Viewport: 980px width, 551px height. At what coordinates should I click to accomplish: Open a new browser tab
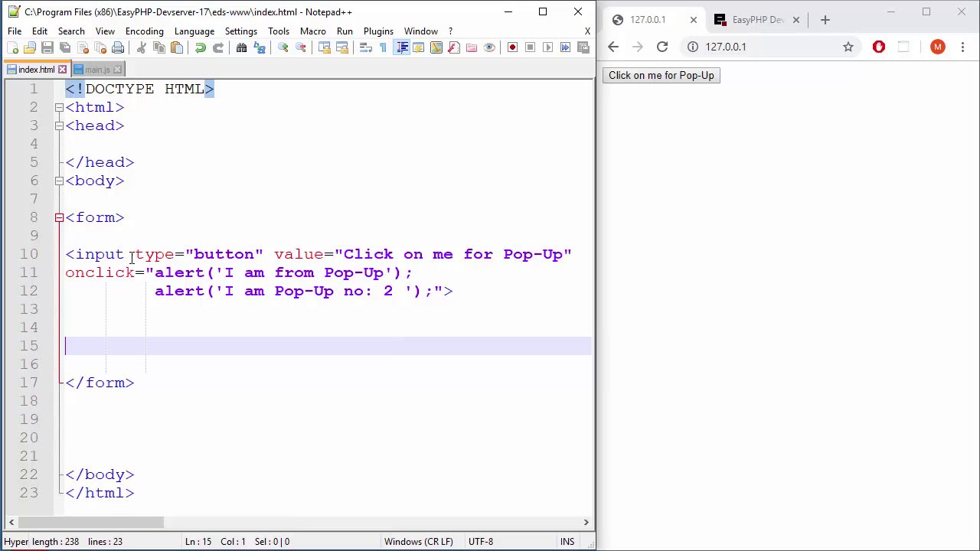(x=825, y=20)
